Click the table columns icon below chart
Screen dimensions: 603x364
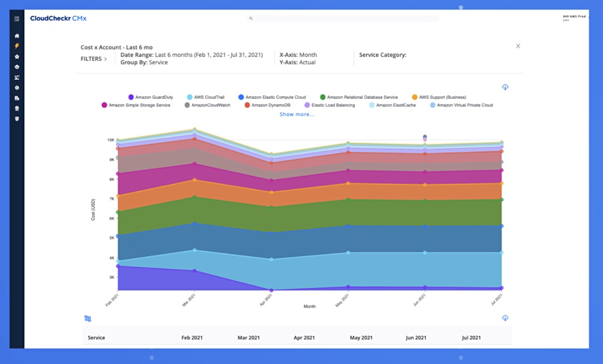[88, 318]
